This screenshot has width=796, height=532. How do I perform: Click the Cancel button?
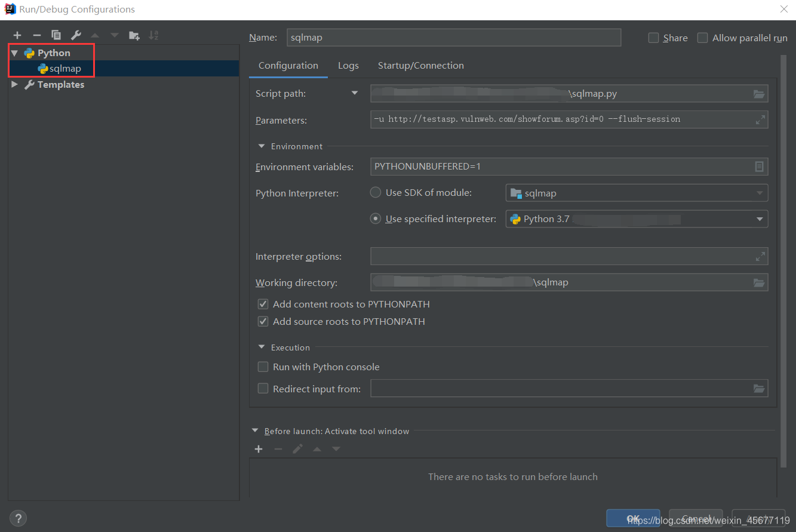point(696,518)
